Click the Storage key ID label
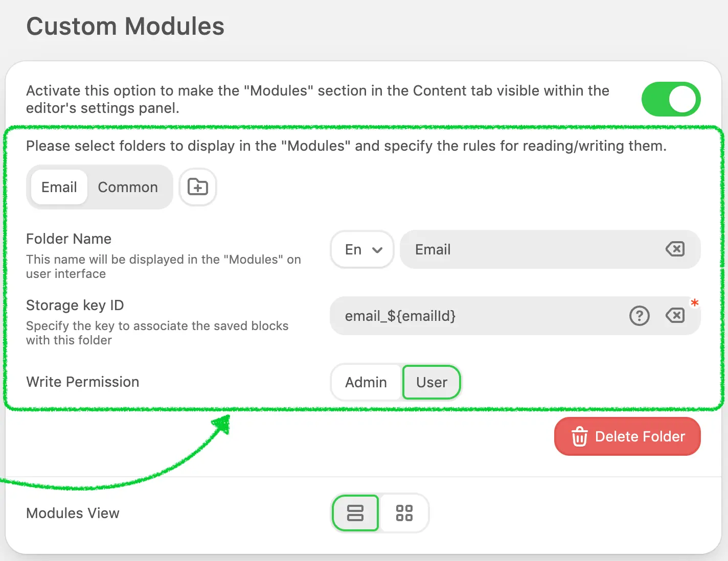Screen dimensions: 728x561 click(x=75, y=306)
